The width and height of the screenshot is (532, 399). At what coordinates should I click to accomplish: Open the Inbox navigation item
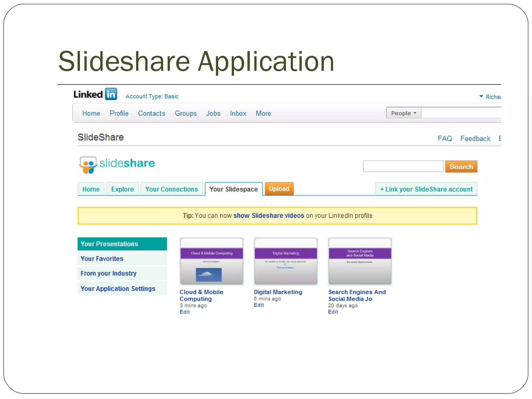(x=238, y=113)
